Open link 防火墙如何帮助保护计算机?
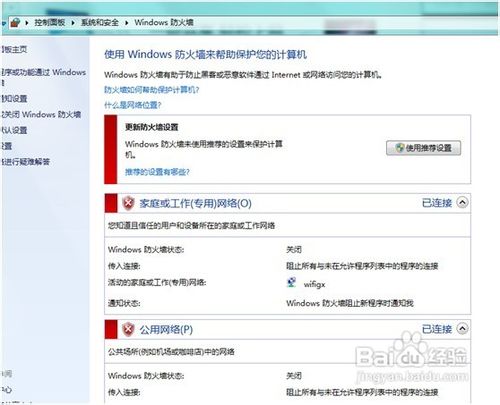Viewport: 500px width, 405px height. [152, 90]
